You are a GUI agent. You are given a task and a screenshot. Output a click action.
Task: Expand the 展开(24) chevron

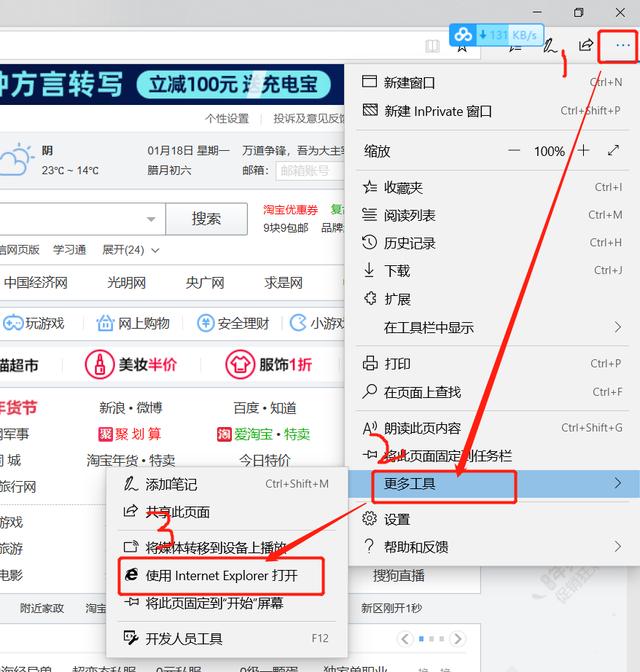[155, 250]
